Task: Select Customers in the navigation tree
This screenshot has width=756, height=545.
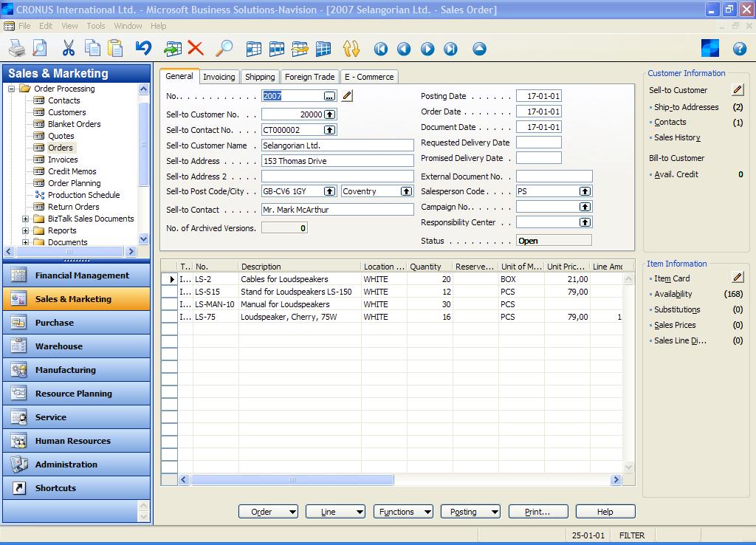Action: [x=67, y=112]
